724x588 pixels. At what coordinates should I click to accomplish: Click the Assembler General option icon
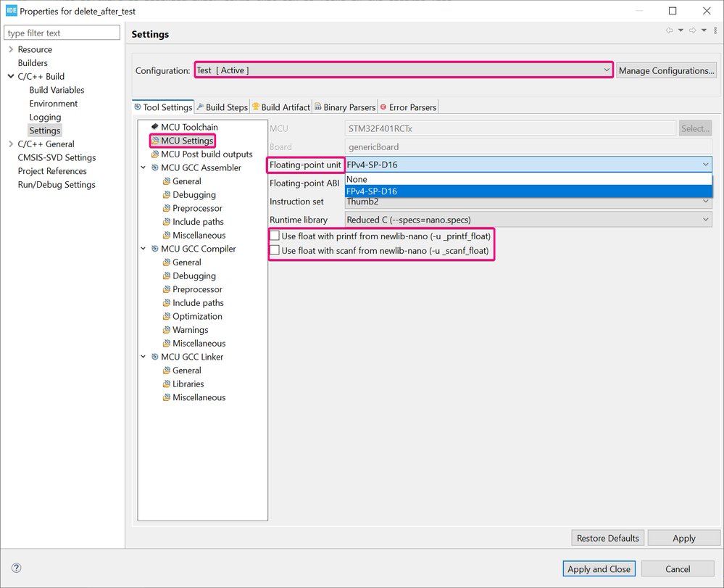pyautogui.click(x=167, y=181)
